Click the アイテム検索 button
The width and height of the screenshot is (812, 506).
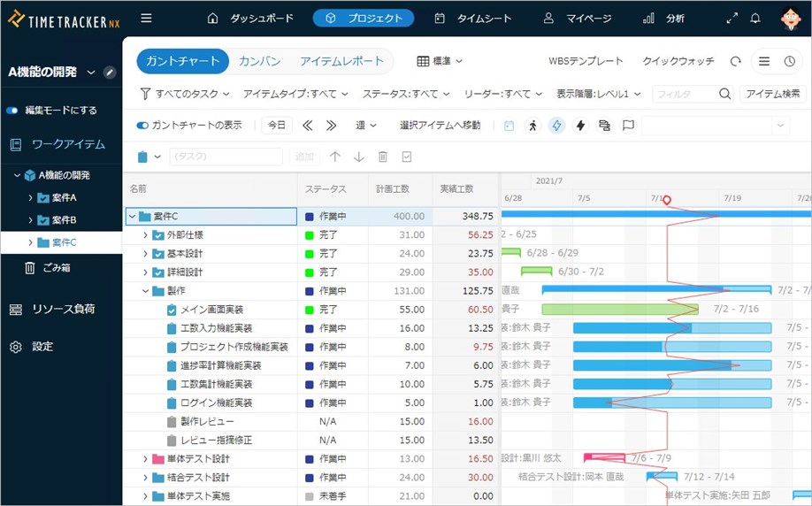point(773,94)
